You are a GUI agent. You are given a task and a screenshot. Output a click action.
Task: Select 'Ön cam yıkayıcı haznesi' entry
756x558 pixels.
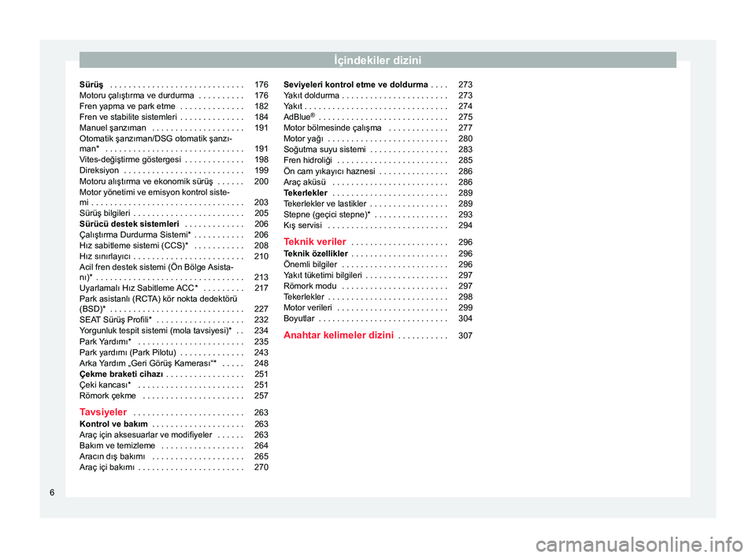tap(378, 171)
